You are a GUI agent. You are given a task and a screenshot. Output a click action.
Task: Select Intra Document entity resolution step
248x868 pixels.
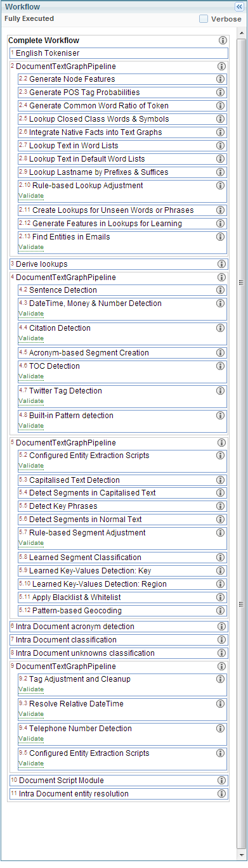[x=119, y=794]
